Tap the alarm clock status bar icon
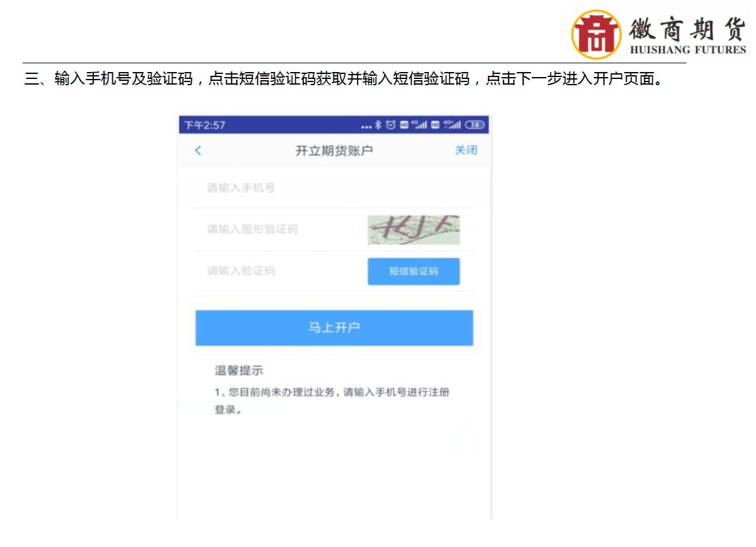This screenshot has height=547, width=756. [x=390, y=125]
